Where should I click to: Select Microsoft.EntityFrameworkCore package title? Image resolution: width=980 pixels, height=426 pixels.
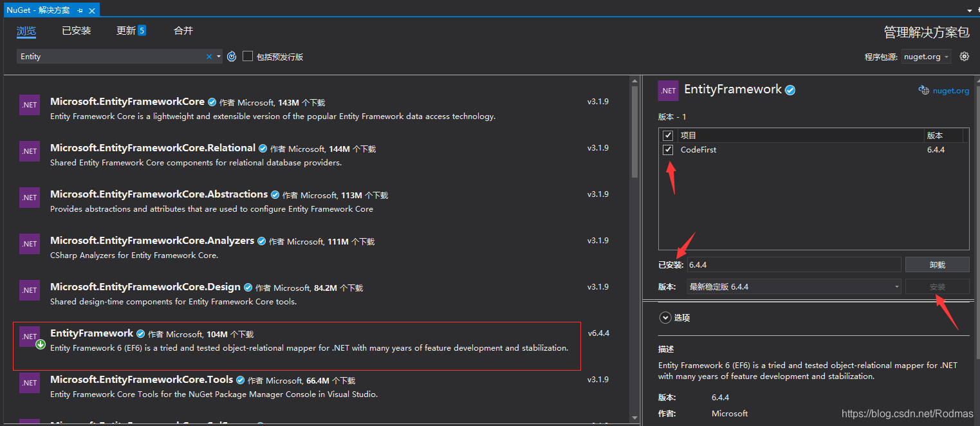coord(127,102)
